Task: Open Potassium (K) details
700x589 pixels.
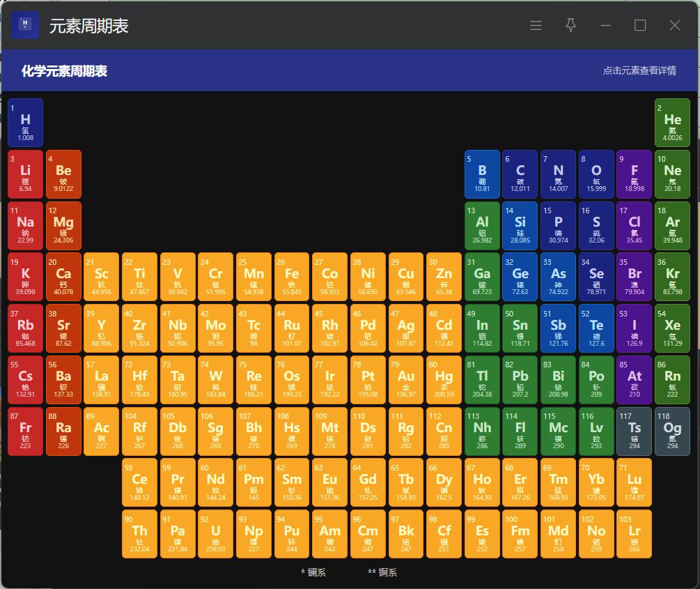Action: click(x=26, y=277)
